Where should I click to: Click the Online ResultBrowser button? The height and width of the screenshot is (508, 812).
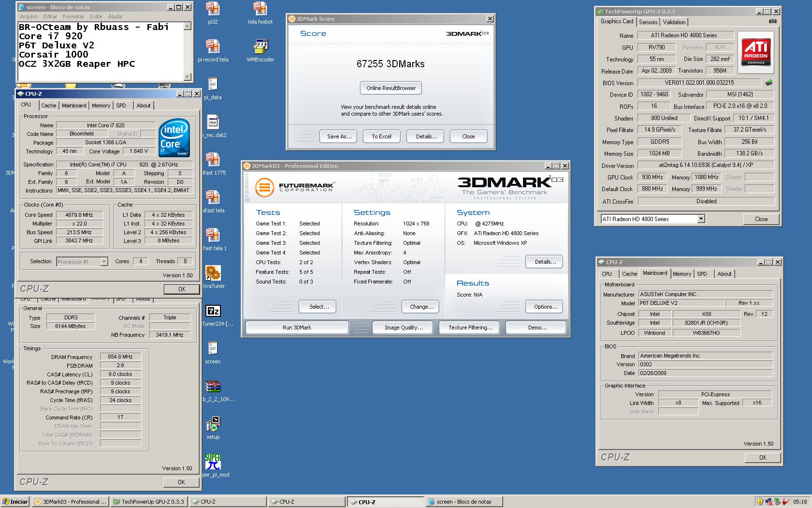pos(391,88)
